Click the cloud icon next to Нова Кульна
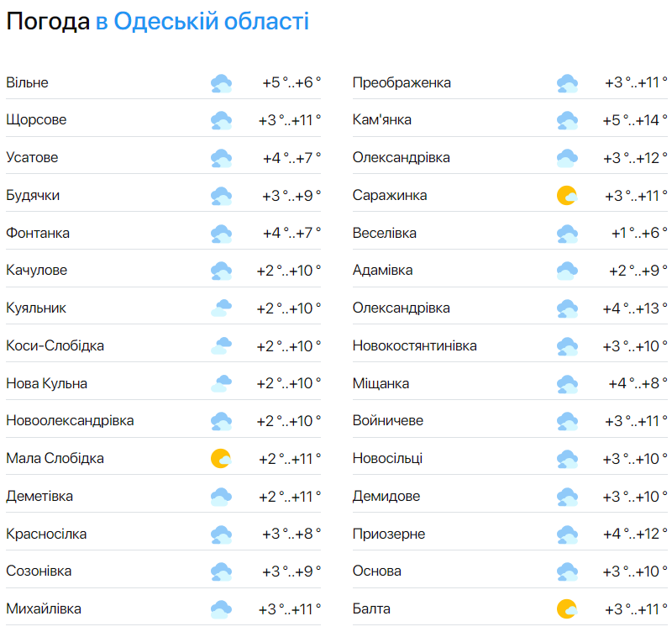 [x=221, y=384]
